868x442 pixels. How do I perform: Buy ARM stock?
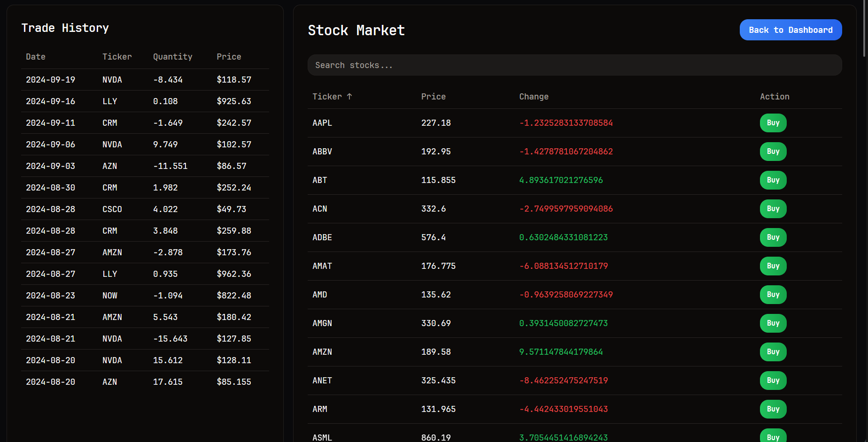click(x=773, y=409)
